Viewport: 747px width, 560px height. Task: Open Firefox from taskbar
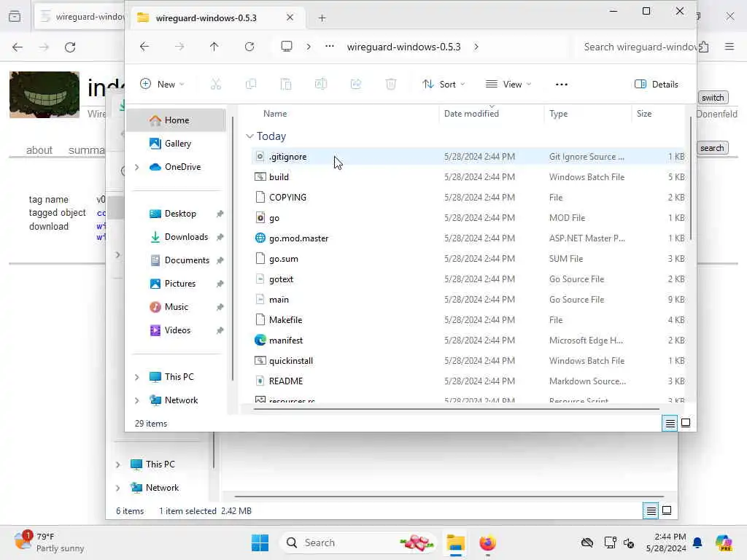487,542
